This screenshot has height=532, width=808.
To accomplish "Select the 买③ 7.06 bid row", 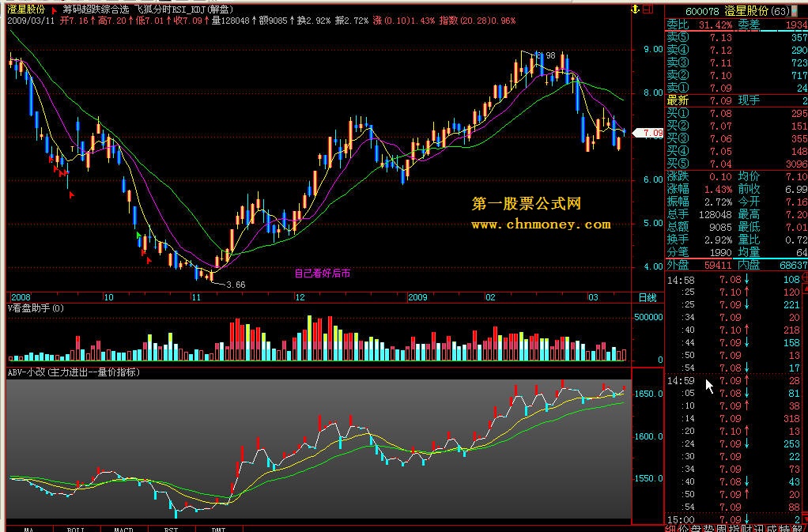I will [737, 138].
